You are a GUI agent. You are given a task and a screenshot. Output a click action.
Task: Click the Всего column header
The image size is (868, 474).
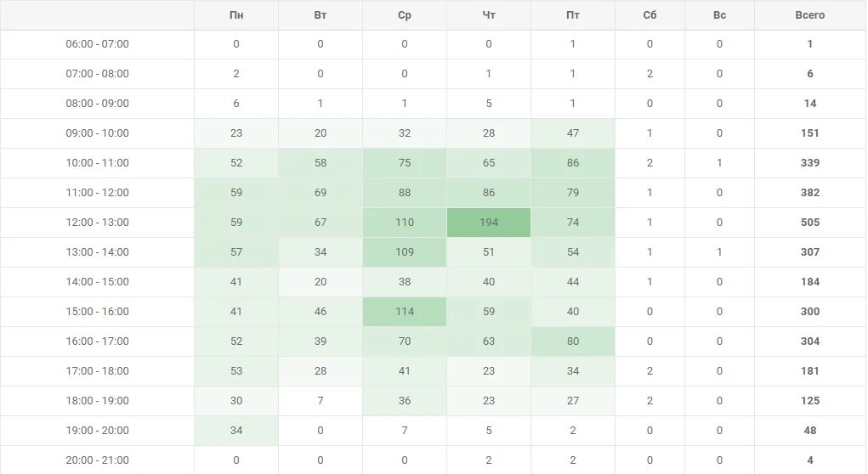[810, 15]
